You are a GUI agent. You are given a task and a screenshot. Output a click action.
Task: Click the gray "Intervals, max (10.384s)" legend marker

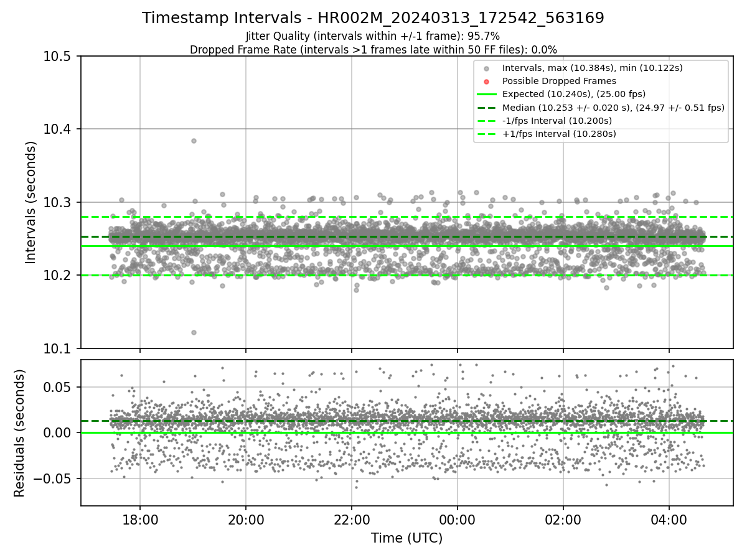(487, 68)
